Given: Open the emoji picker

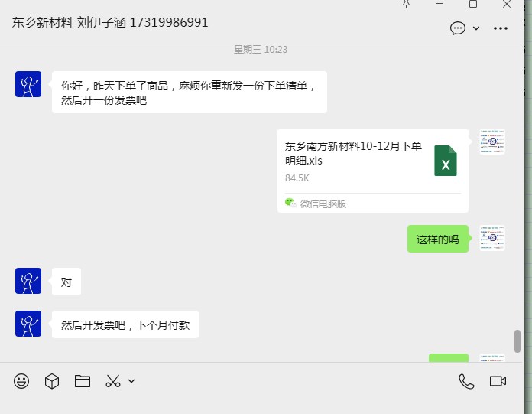Looking at the screenshot, I should 21,381.
